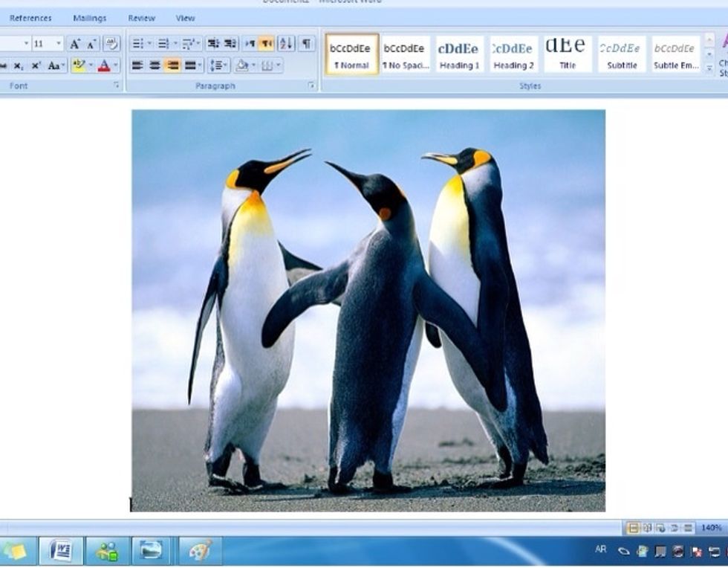
Task: Open Paint from the taskbar
Action: point(199,551)
